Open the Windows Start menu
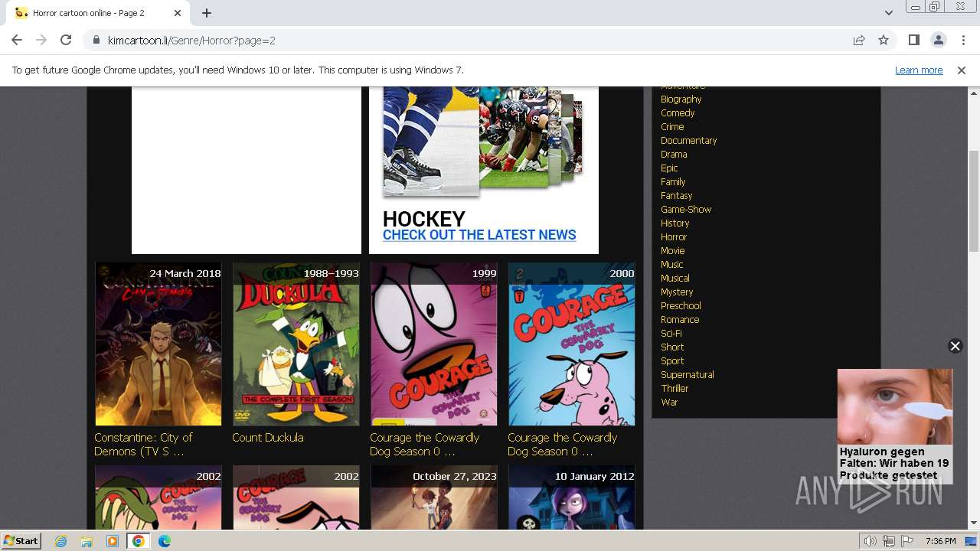 coord(21,540)
